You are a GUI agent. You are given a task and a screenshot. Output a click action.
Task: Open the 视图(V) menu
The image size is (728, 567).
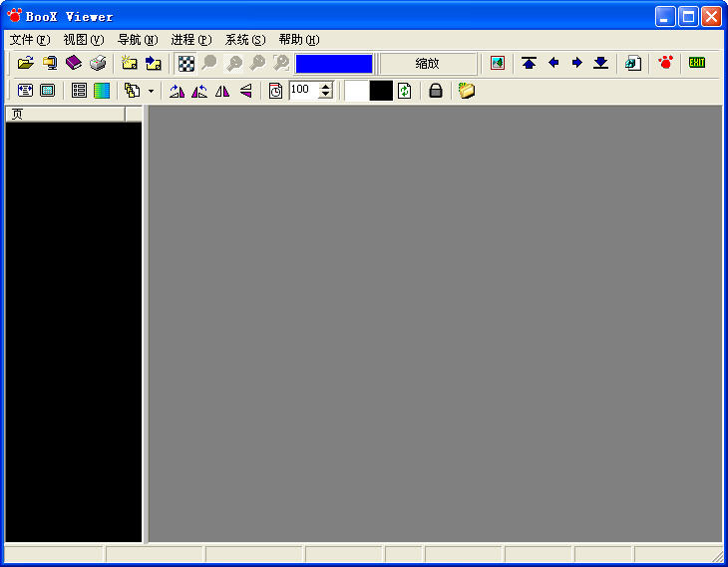pos(84,40)
